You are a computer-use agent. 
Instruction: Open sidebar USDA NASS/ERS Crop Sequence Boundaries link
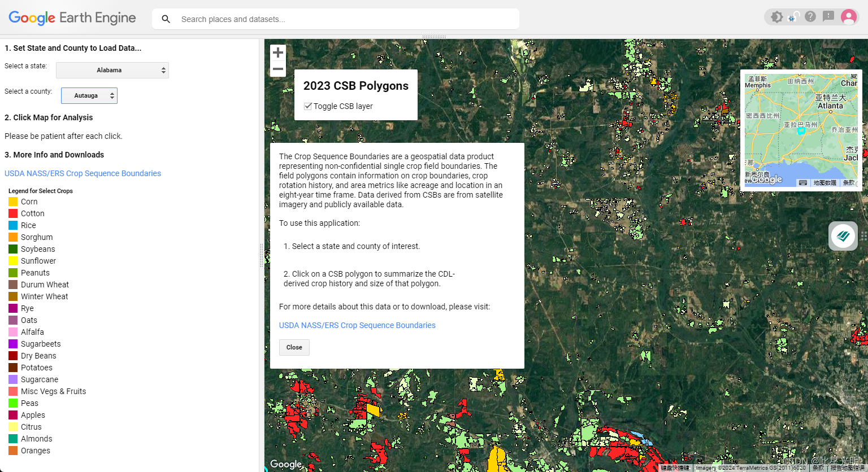(x=83, y=173)
